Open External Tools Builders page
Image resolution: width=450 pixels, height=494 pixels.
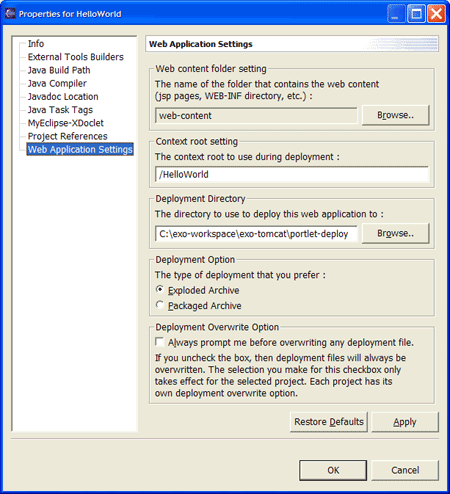tap(75, 57)
